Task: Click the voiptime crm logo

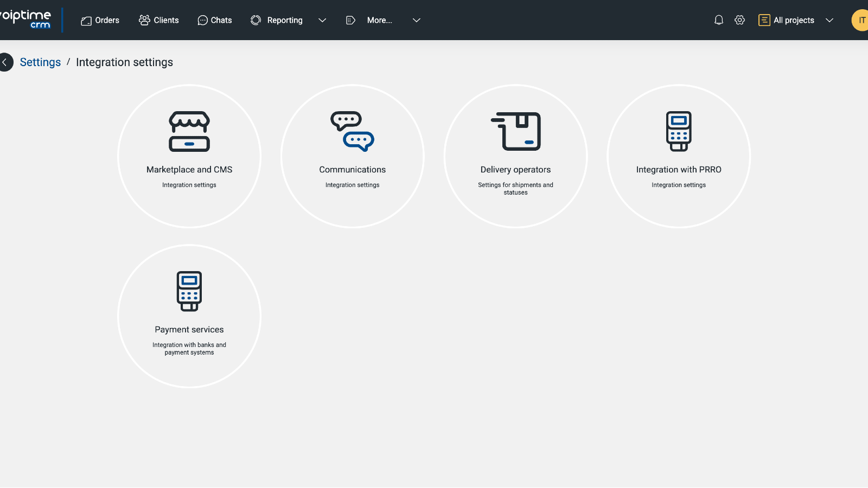Action: tap(26, 19)
